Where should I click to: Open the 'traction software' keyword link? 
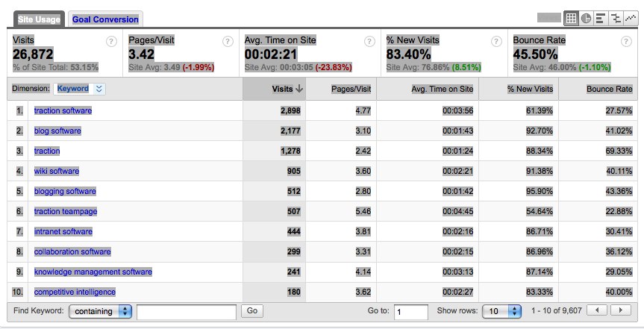pos(63,110)
